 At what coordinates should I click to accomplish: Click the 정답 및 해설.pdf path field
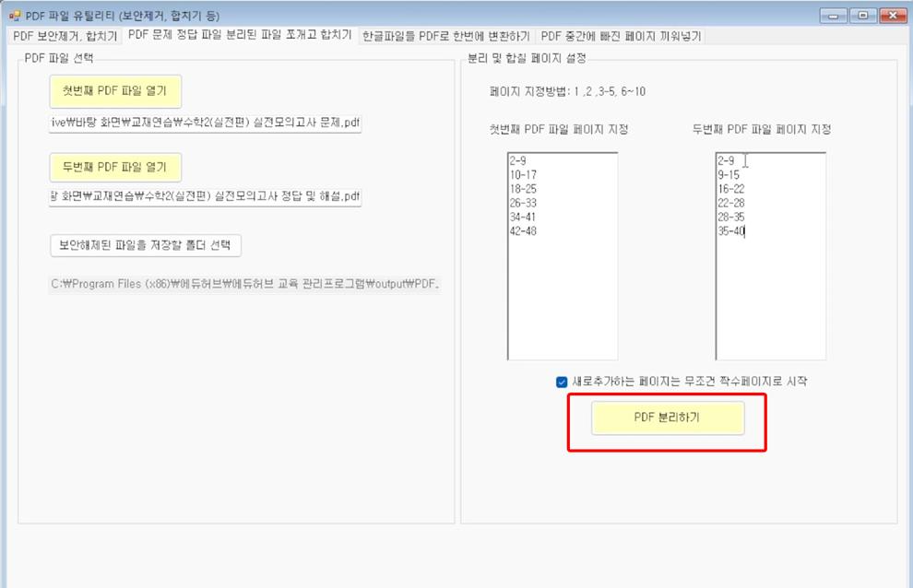(205, 196)
